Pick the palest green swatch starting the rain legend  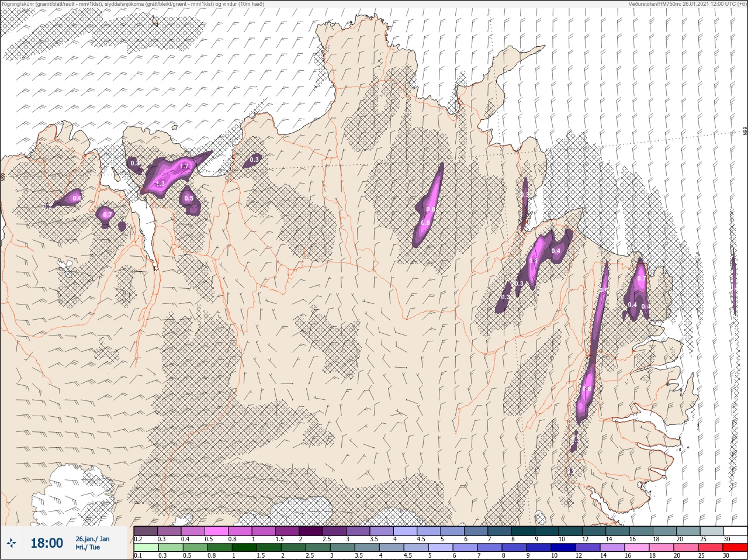(x=146, y=548)
